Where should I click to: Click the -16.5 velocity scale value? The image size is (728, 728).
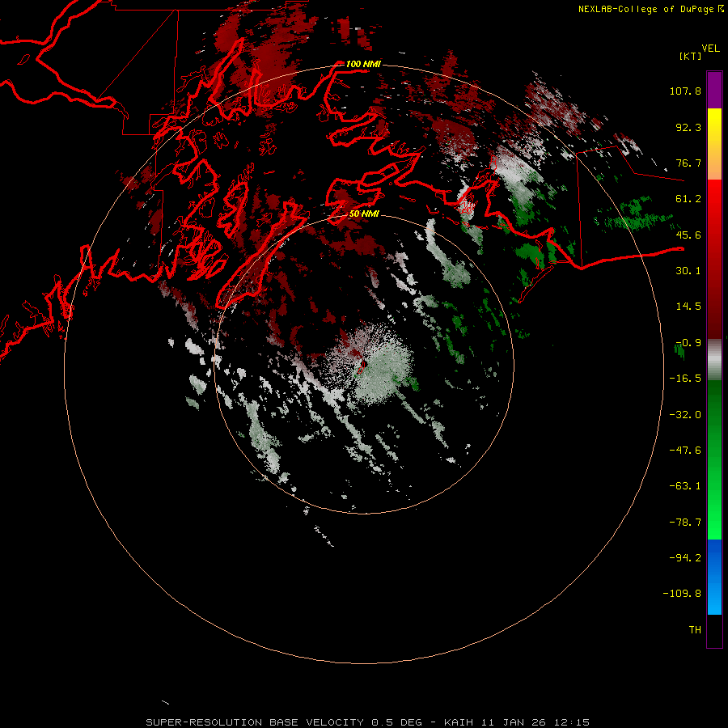tap(685, 379)
